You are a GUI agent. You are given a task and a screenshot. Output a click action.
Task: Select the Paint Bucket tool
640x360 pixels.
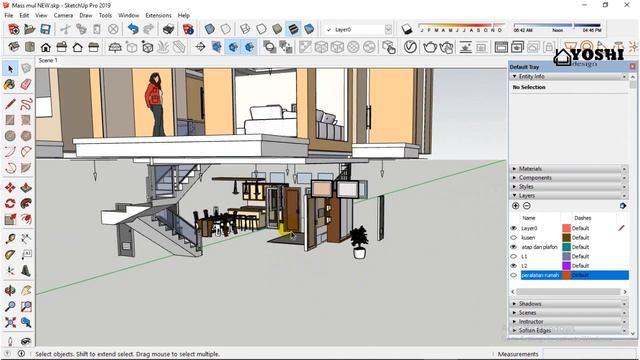10,84
